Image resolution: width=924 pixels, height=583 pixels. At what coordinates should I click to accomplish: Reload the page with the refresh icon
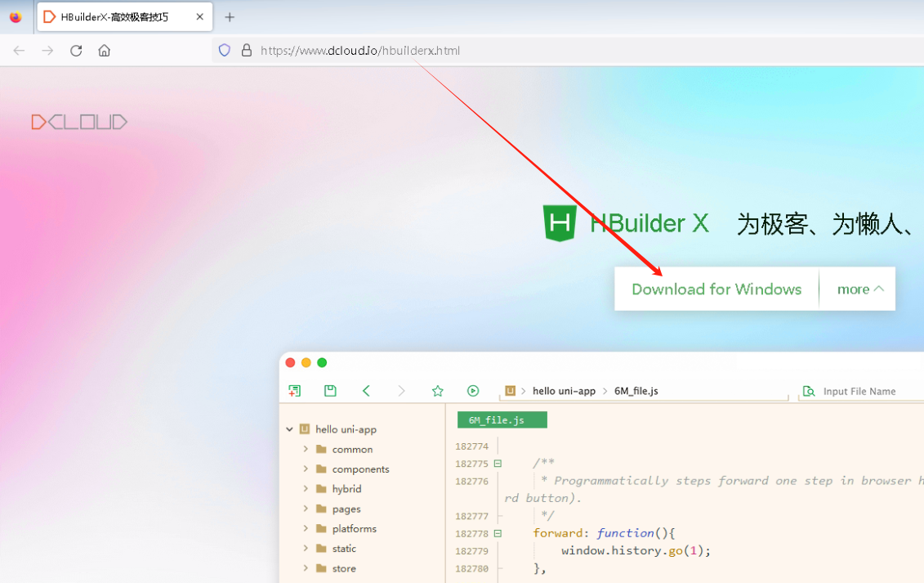coord(76,51)
